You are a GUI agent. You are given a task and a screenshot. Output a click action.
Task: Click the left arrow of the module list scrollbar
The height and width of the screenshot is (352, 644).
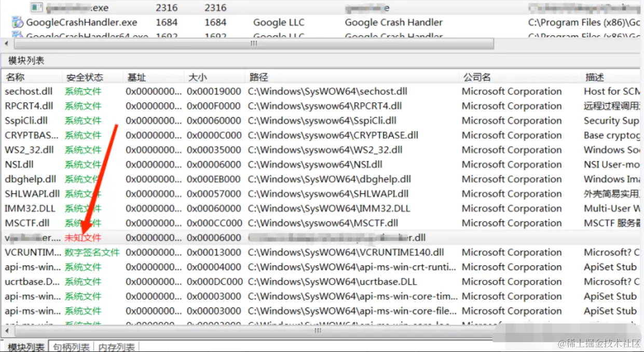(x=6, y=330)
